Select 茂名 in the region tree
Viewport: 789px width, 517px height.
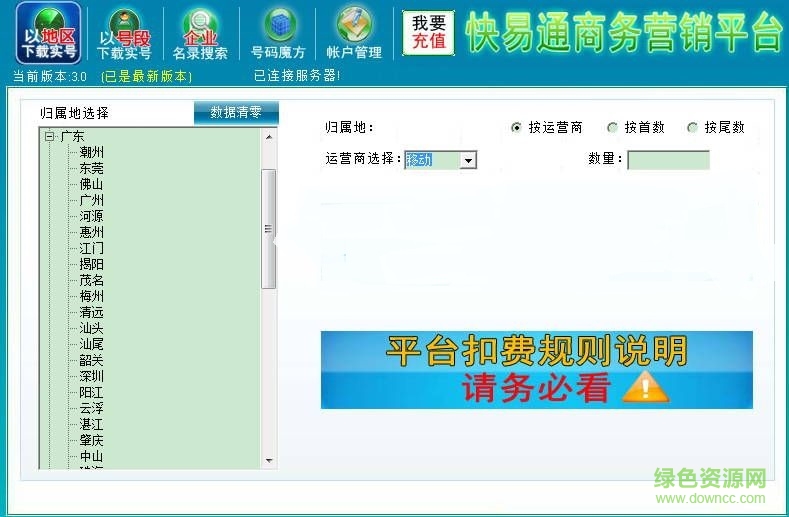click(x=92, y=280)
